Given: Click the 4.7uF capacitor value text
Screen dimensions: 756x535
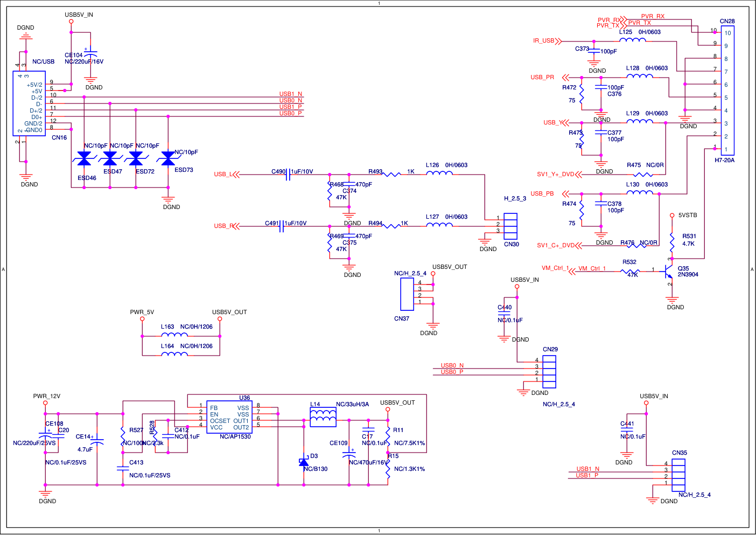Looking at the screenshot, I should coord(85,449).
